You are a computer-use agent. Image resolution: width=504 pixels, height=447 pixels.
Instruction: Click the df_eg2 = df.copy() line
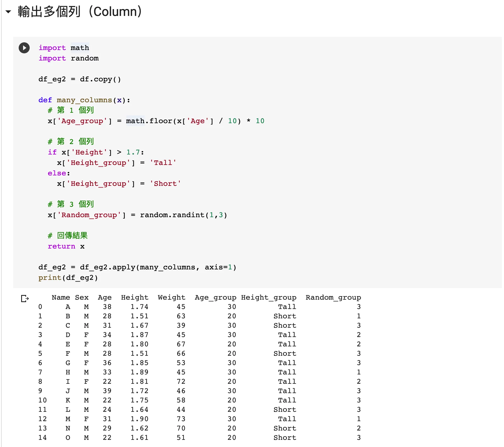79,79
